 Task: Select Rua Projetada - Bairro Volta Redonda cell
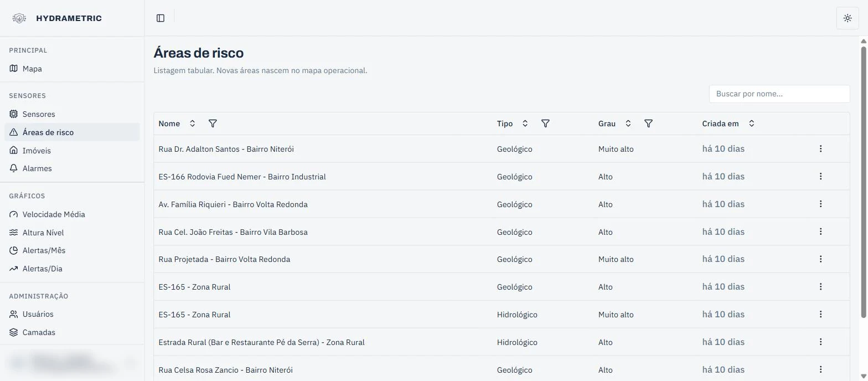click(x=224, y=259)
